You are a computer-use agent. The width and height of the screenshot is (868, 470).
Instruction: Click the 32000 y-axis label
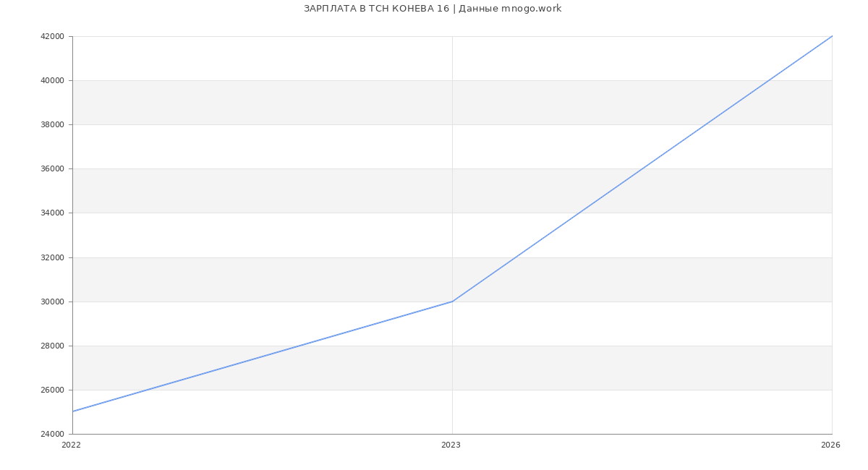[52, 257]
